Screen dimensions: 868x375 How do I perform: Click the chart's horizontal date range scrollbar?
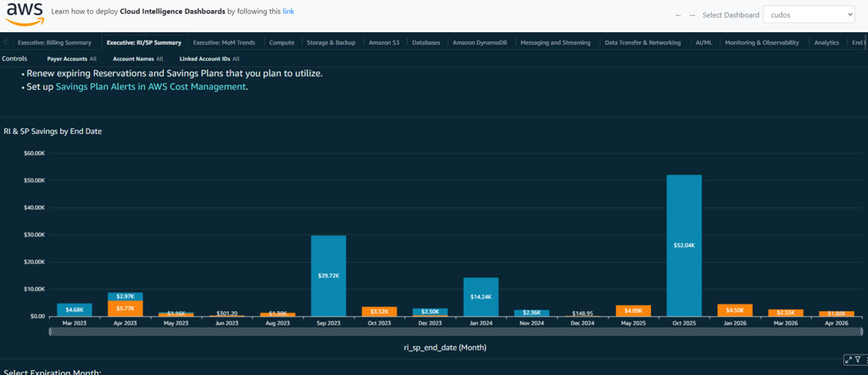click(454, 331)
